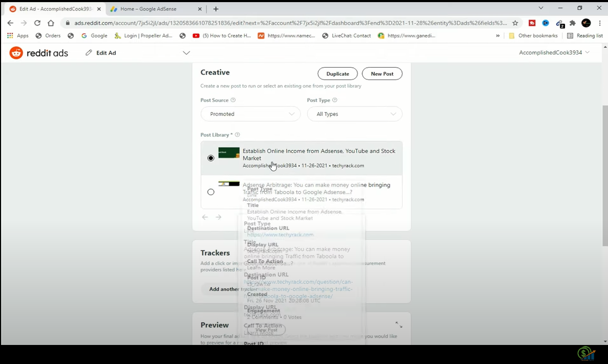608x364 pixels.
Task: Click the New Post button
Action: [382, 74]
